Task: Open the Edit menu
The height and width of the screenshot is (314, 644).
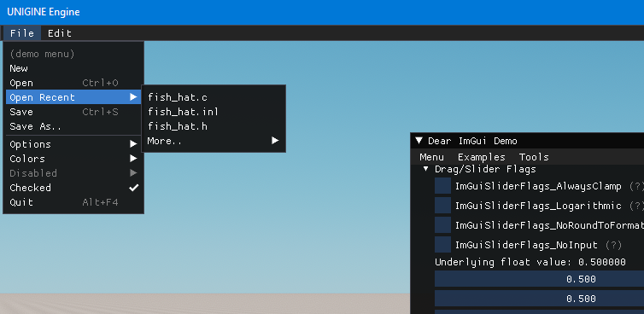Action: pos(60,33)
